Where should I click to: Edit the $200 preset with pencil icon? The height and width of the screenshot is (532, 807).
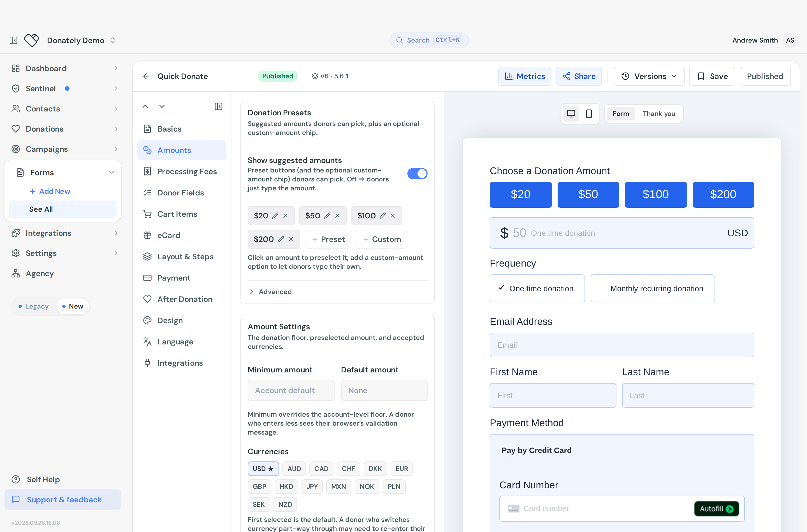pyautogui.click(x=281, y=239)
